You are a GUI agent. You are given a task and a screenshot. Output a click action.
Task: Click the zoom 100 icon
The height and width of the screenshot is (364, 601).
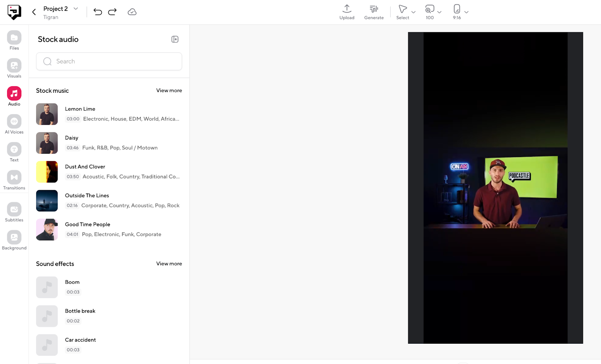coord(430,12)
